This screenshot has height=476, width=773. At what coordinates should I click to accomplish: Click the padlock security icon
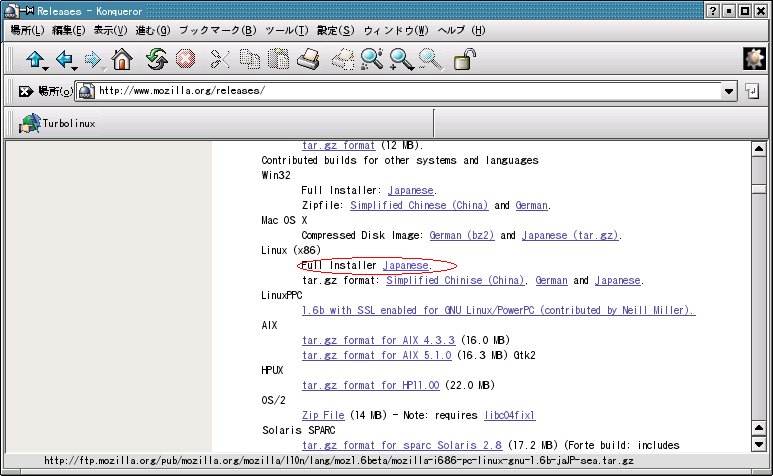(464, 59)
